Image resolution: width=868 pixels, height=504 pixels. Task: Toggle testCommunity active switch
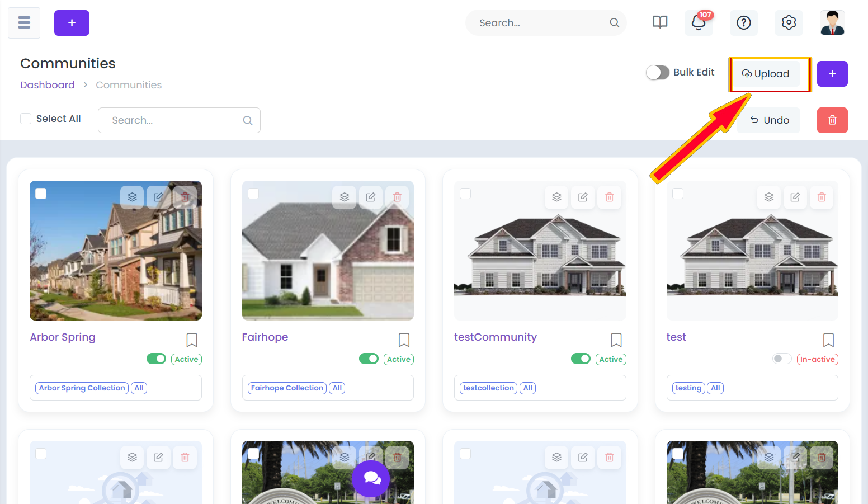581,359
